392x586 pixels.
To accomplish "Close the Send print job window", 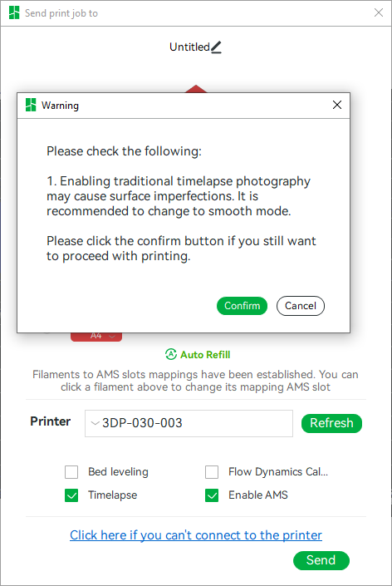I will [x=378, y=12].
